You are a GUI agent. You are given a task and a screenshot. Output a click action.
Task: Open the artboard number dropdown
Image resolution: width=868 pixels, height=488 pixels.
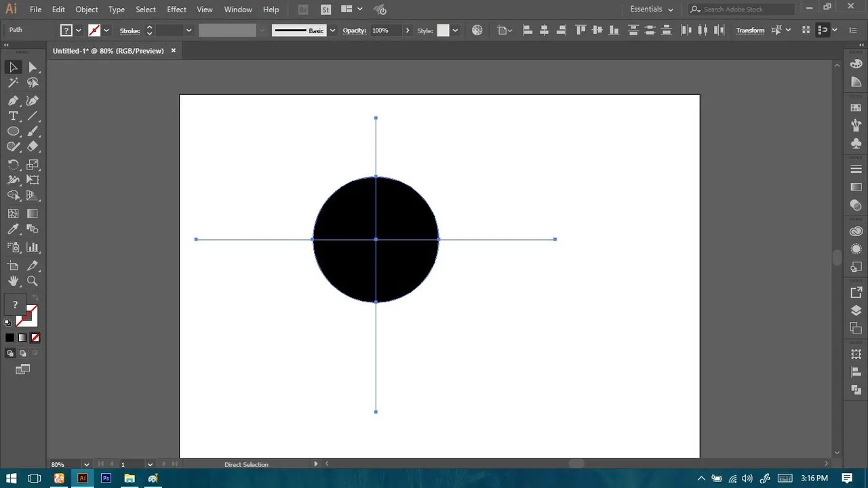click(150, 464)
